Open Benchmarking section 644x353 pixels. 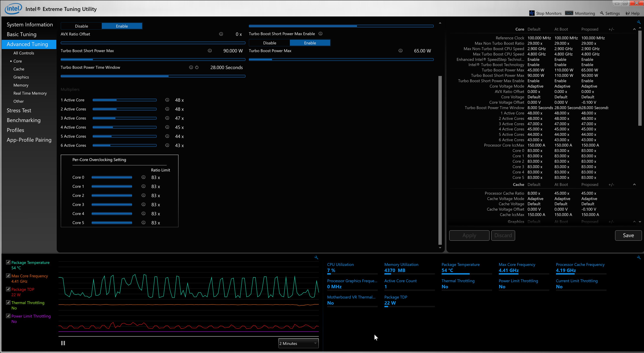(24, 120)
